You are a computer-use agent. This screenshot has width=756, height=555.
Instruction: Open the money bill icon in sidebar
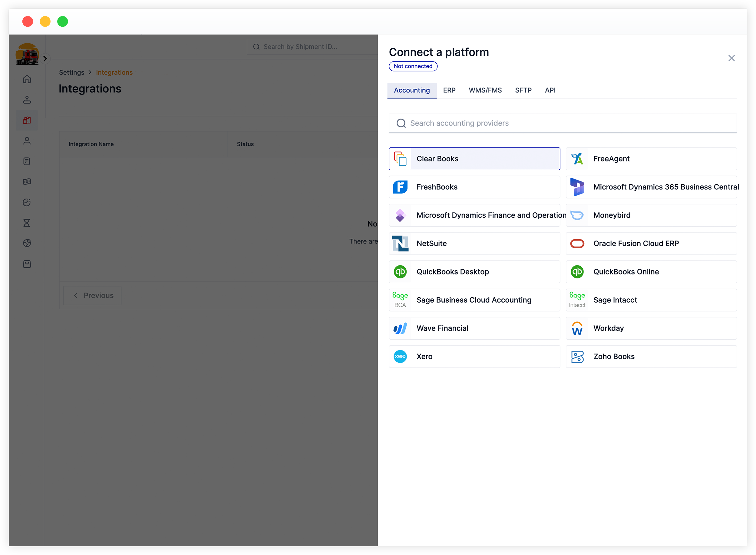click(27, 182)
